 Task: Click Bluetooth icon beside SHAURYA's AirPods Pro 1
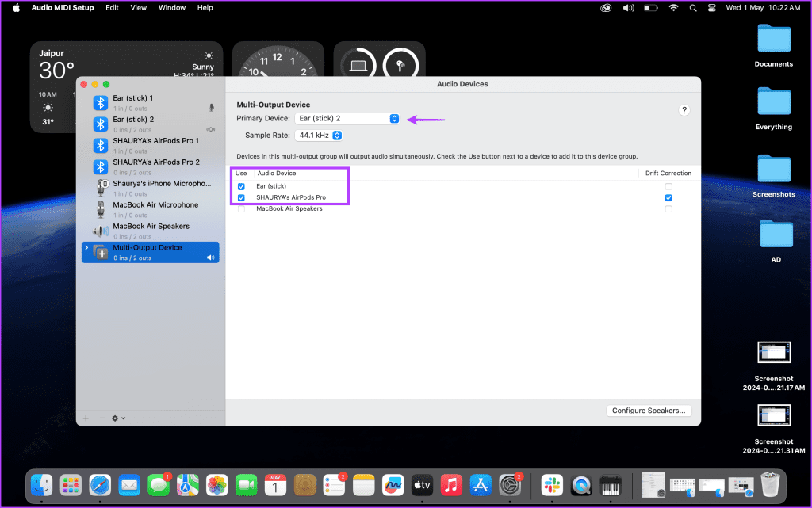[101, 145]
